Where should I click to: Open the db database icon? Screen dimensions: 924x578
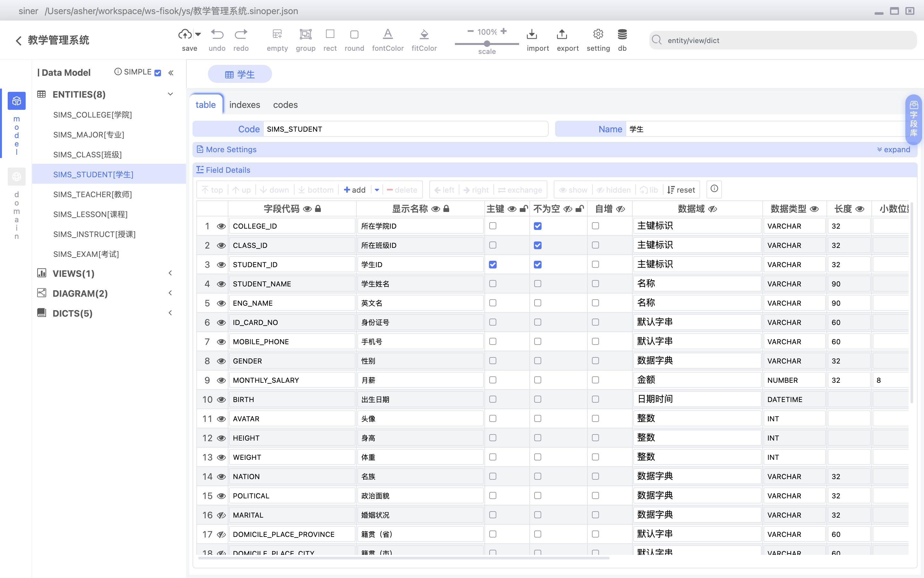[622, 34]
